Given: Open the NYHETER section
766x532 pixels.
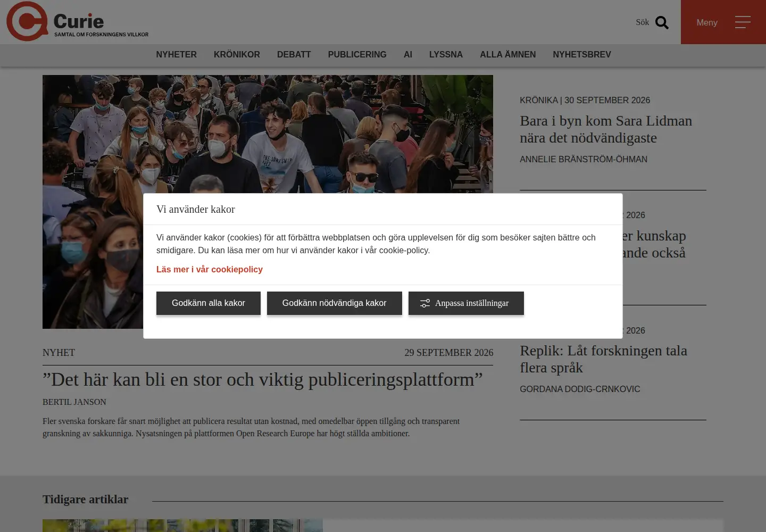Looking at the screenshot, I should [x=176, y=55].
